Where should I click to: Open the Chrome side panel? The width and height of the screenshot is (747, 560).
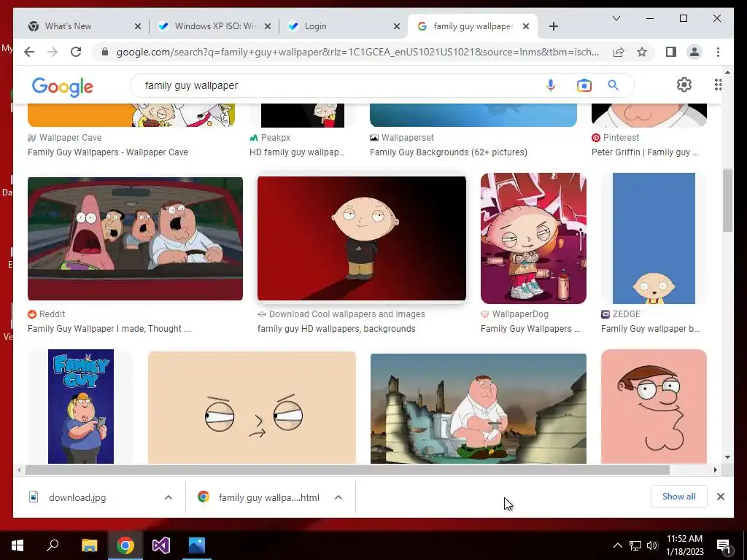[x=671, y=52]
